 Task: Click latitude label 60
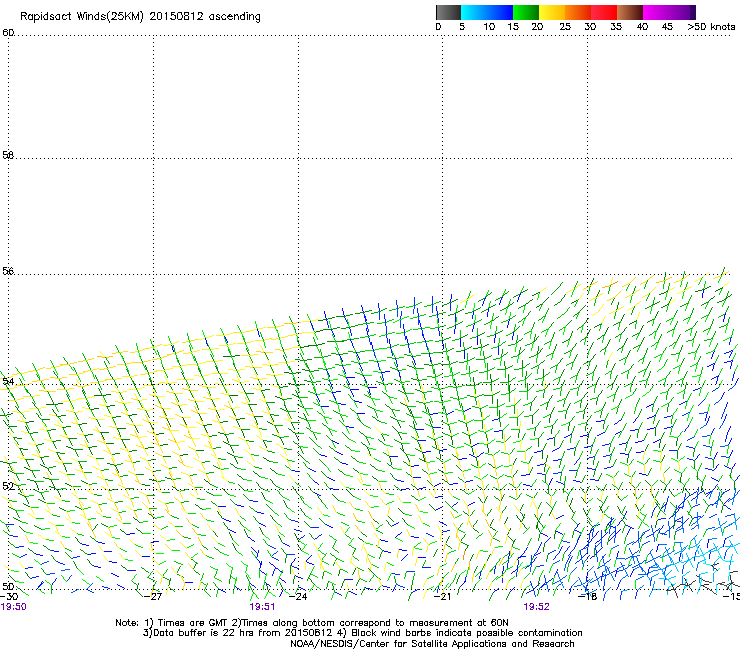8,33
